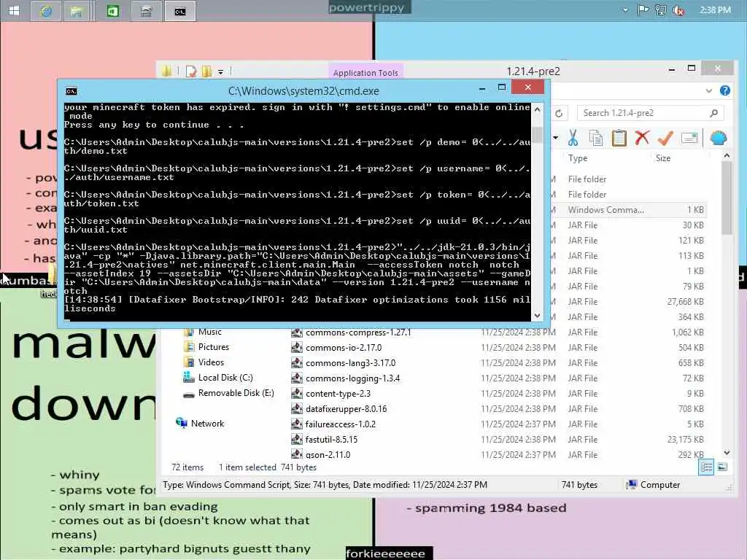The image size is (747, 560).
Task: Open Internet Explorer from the taskbar
Action: click(46, 11)
